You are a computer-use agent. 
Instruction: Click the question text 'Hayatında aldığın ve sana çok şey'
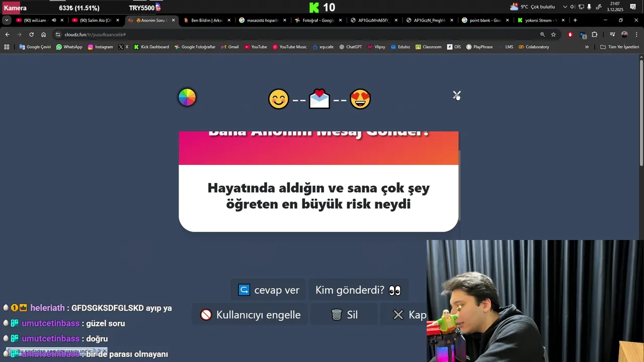318,188
